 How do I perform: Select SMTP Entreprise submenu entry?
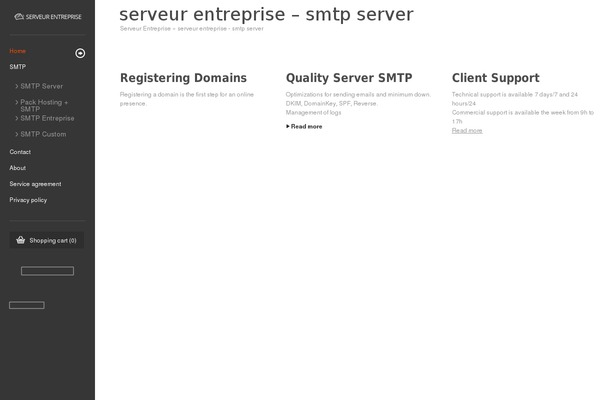tap(47, 118)
